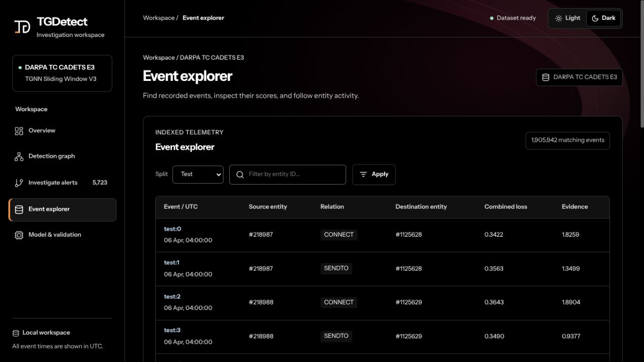Click database icon in DARPA TC CADETS E3 button

(545, 77)
